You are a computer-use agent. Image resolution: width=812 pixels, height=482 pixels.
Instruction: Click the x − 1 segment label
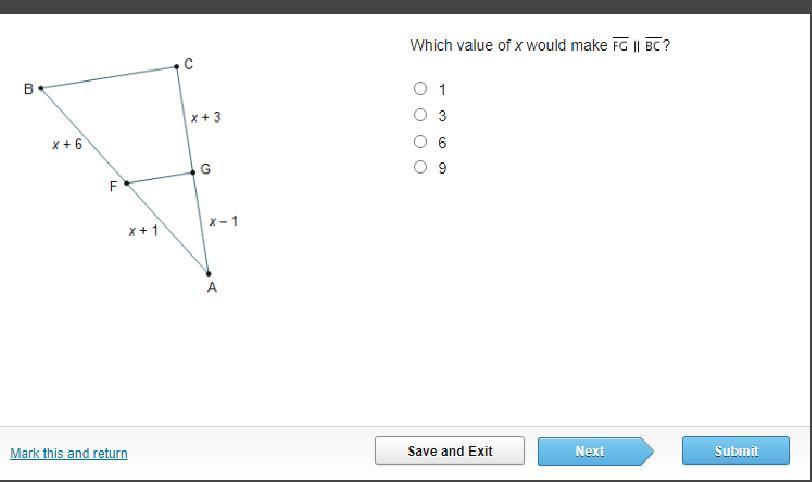pos(223,220)
